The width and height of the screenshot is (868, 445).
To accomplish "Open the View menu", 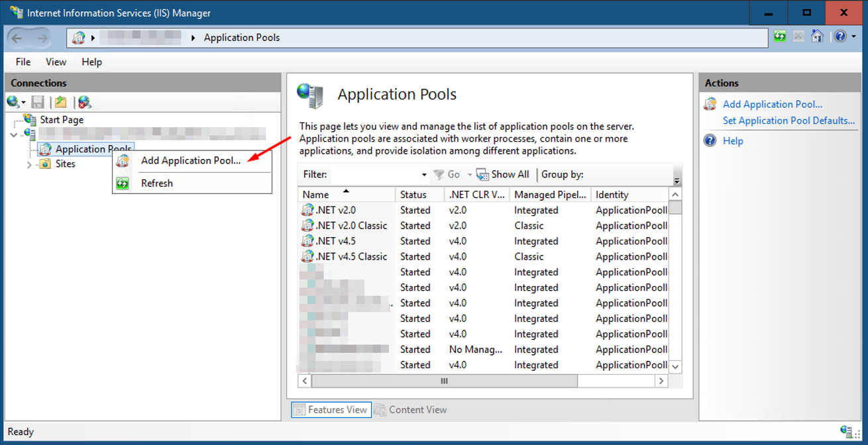I will [56, 62].
